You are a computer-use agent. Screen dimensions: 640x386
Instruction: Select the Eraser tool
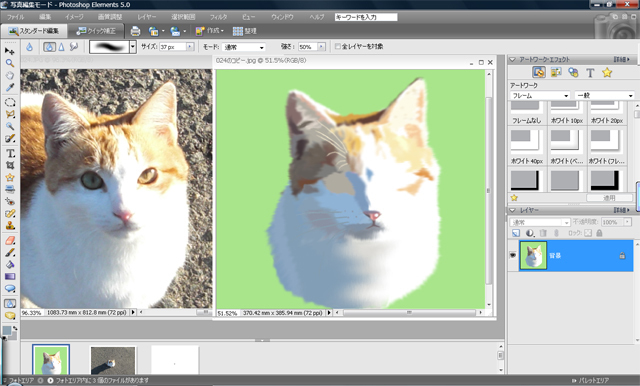(x=10, y=240)
